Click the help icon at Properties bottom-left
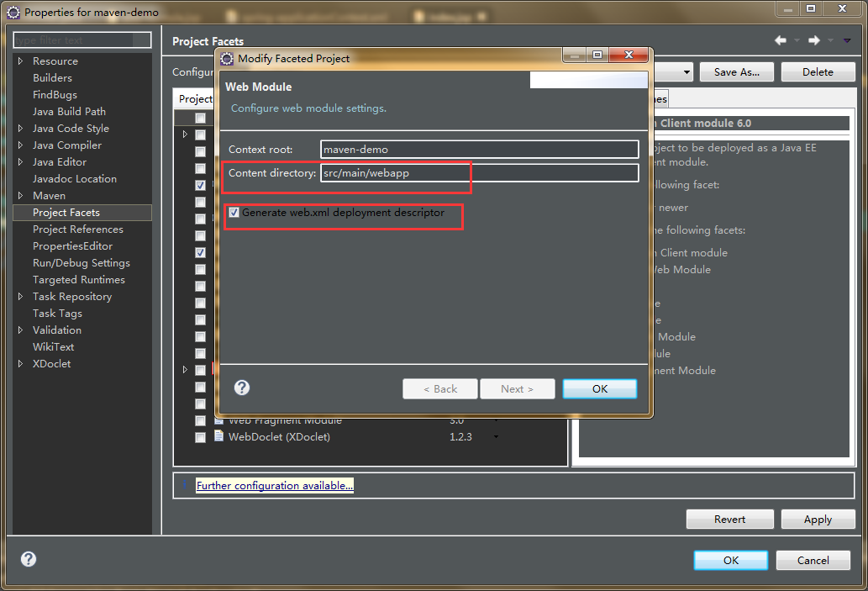The image size is (868, 591). 29,559
